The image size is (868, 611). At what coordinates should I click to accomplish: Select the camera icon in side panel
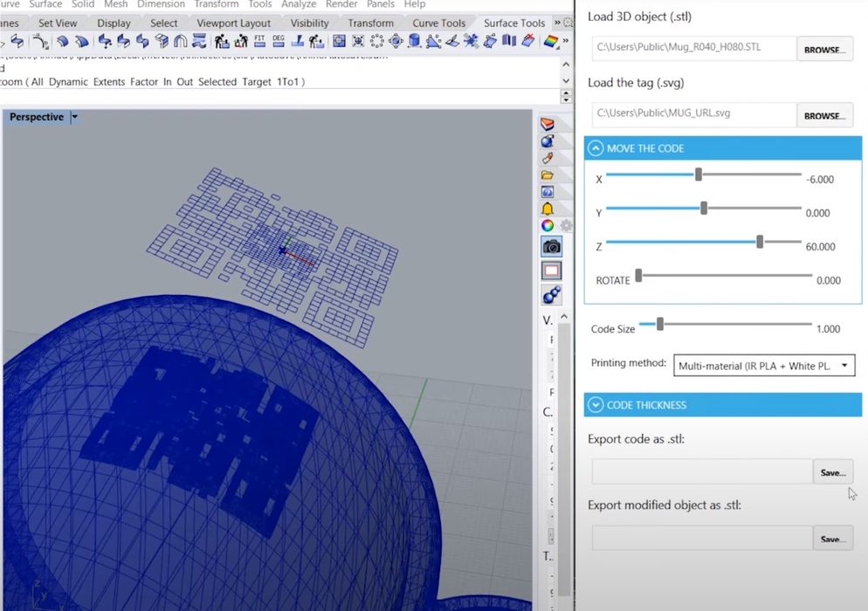pyautogui.click(x=551, y=247)
